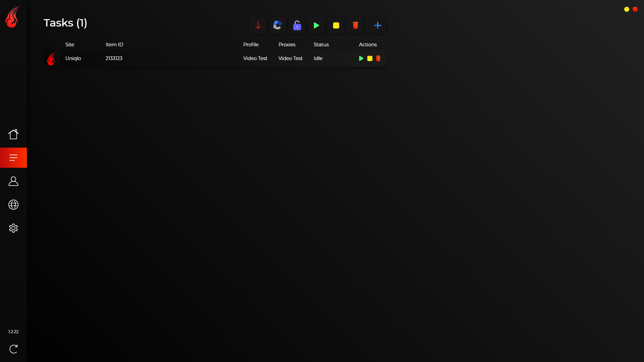Start the Uniqlo task with its play icon

tap(361, 58)
